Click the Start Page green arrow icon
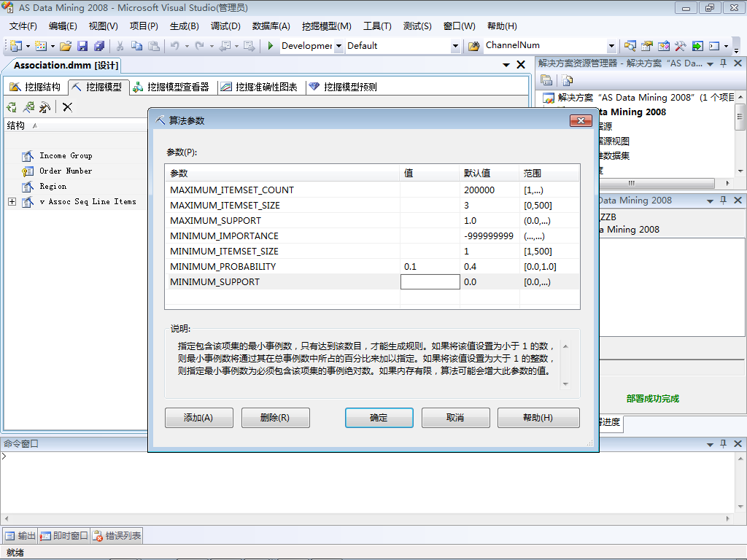747x560 pixels. 697,46
